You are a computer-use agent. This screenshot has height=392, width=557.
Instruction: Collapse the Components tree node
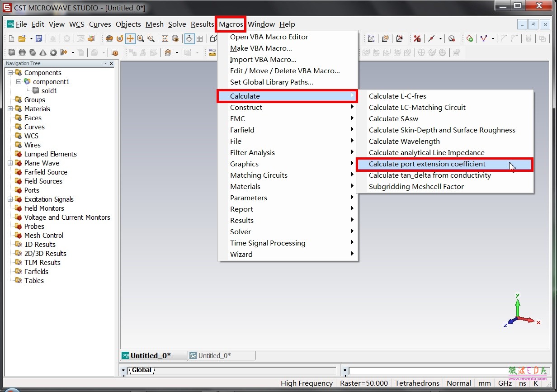(10, 72)
